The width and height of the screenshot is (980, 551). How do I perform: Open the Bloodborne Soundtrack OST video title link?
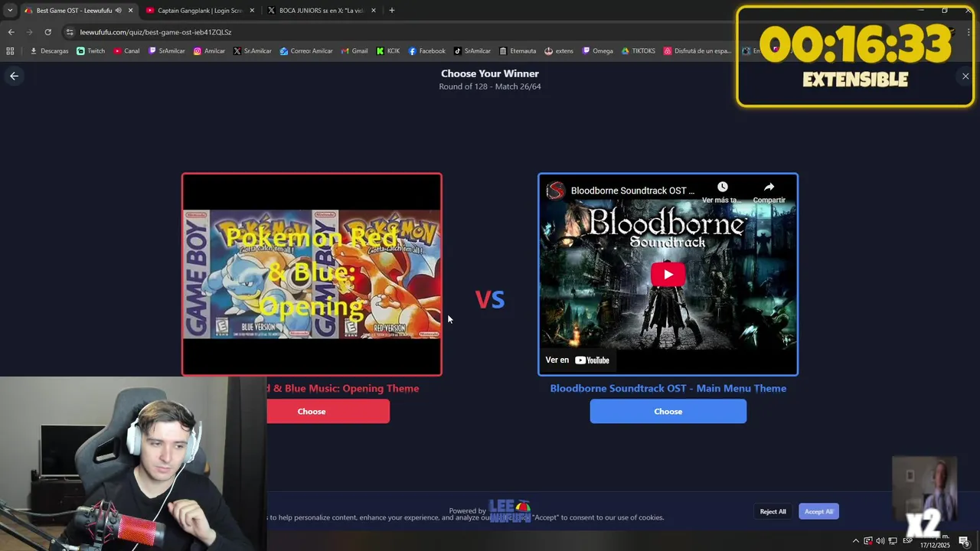pos(632,191)
